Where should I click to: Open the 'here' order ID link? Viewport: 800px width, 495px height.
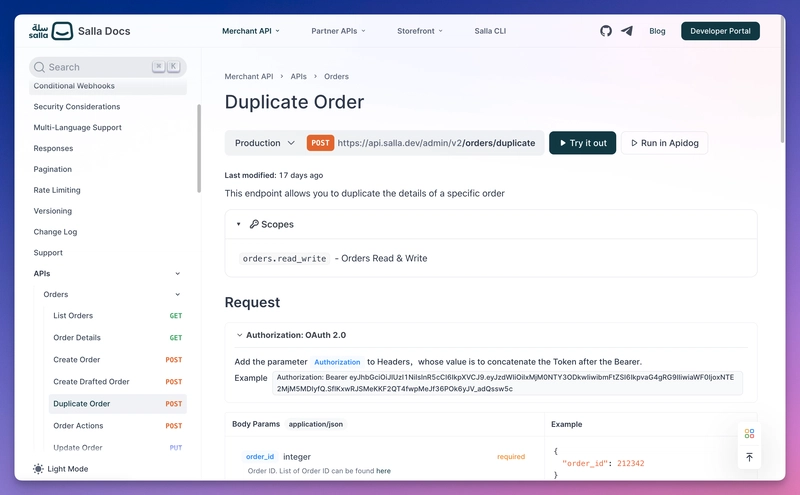(x=383, y=471)
